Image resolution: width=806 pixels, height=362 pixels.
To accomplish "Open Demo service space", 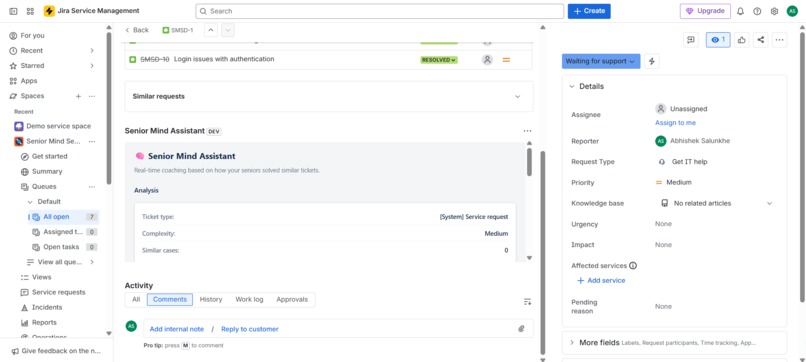I will coord(52,126).
